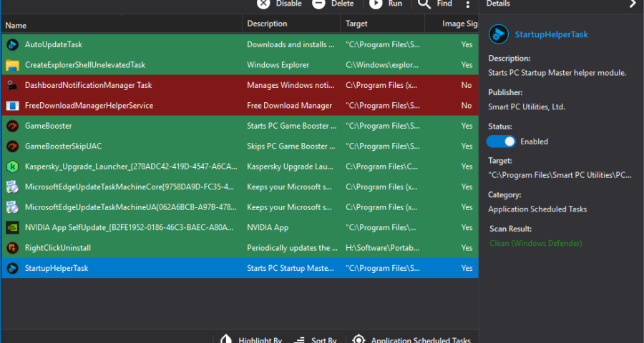Click 'Periodically updates the ...' description cell
Screen dimensions: 644x343
click(292, 248)
